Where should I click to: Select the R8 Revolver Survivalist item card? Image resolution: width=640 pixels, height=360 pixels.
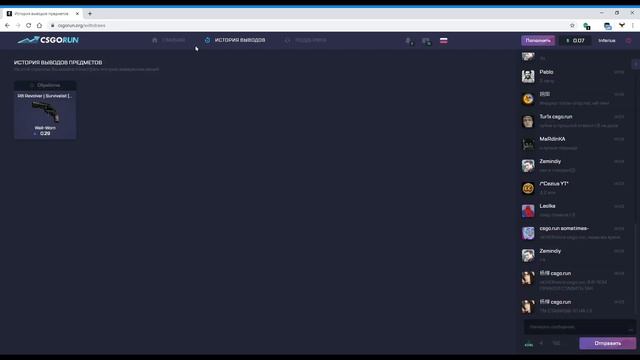coord(45,110)
